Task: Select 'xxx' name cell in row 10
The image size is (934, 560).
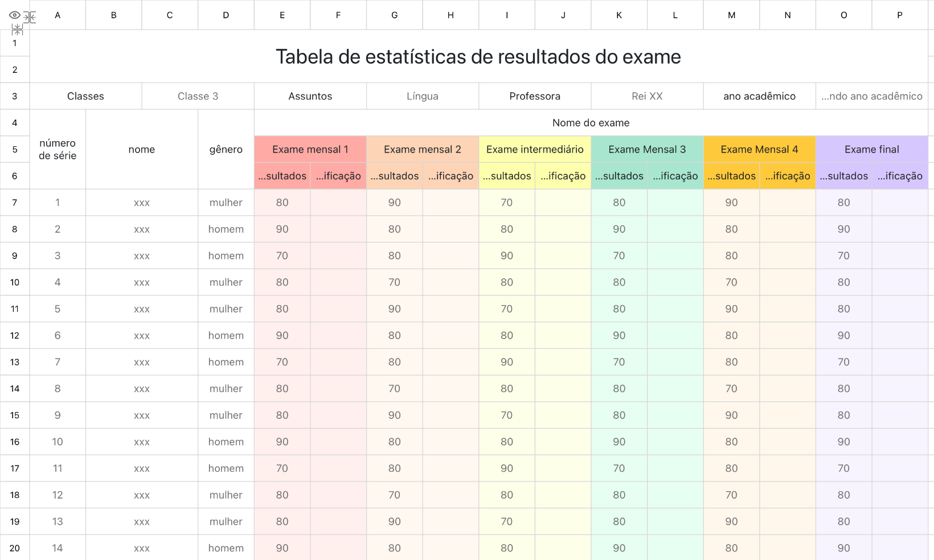Action: [x=142, y=282]
